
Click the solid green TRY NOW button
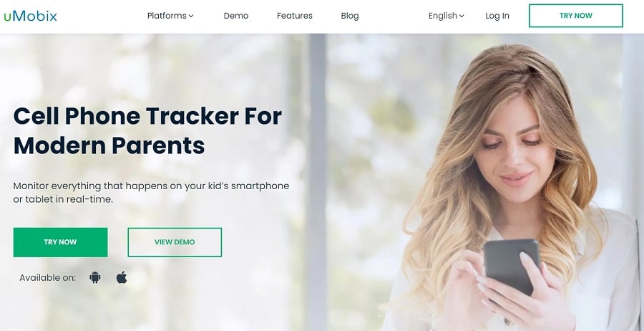pos(60,242)
